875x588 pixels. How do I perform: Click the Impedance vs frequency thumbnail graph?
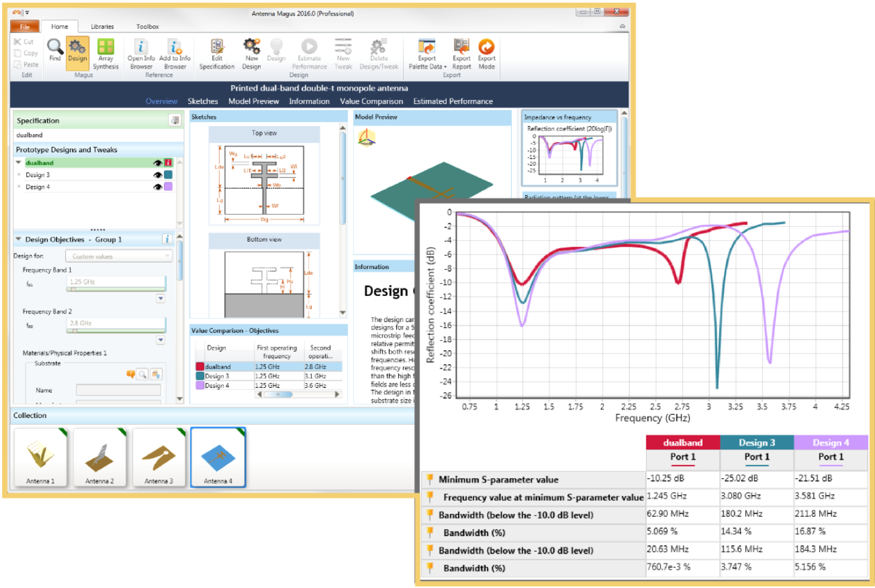point(569,154)
